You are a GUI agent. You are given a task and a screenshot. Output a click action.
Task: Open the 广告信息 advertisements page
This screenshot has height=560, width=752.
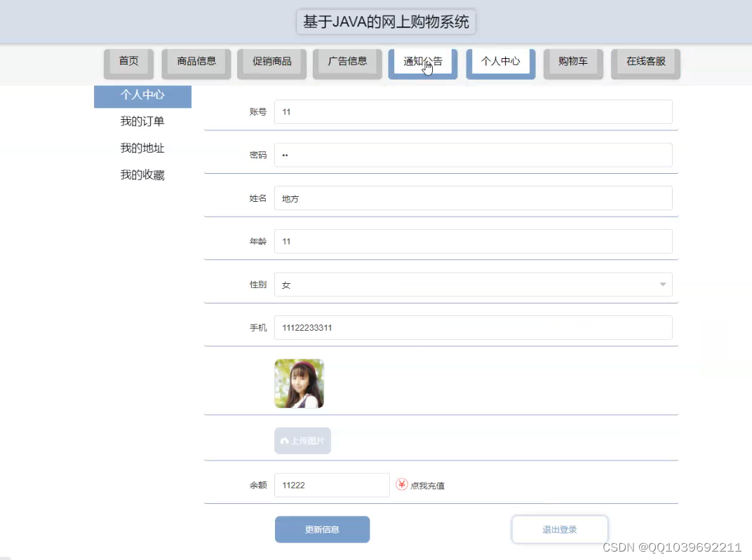[347, 61]
